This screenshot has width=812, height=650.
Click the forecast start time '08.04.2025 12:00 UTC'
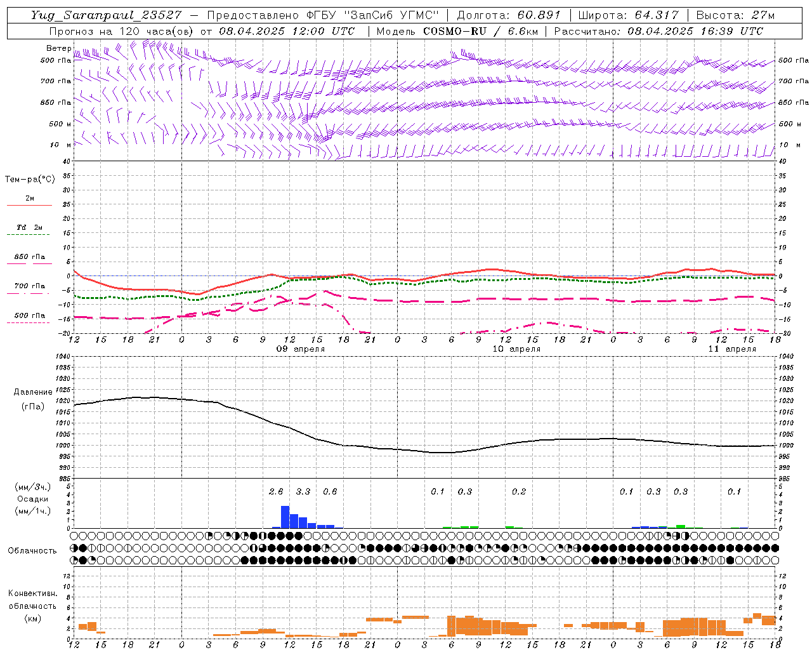tap(287, 31)
